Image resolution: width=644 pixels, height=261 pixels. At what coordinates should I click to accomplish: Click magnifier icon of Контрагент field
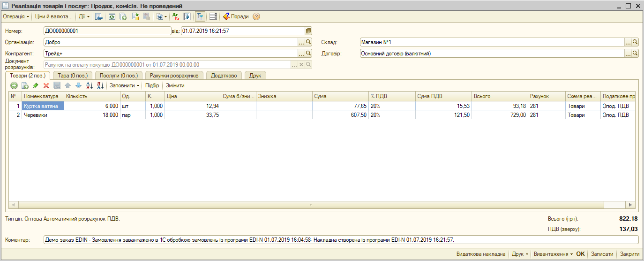(x=308, y=54)
